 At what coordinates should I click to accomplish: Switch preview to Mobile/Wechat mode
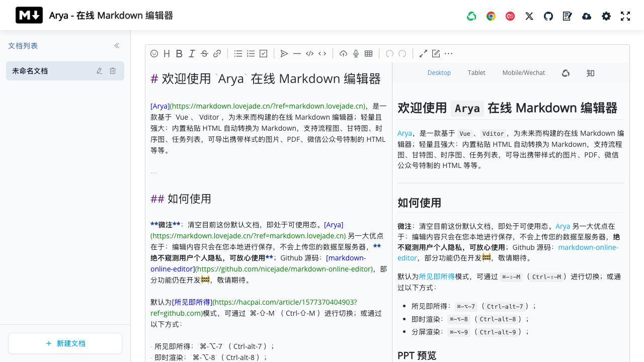point(523,73)
